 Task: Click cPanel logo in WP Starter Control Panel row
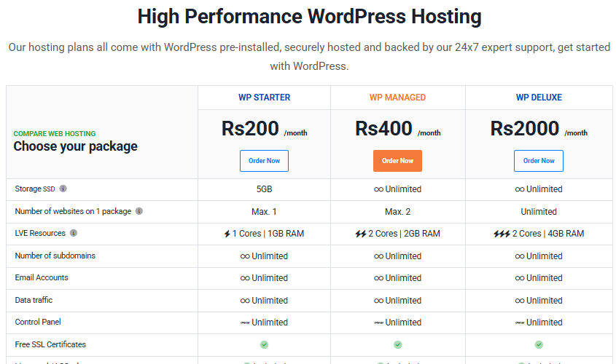(x=245, y=323)
